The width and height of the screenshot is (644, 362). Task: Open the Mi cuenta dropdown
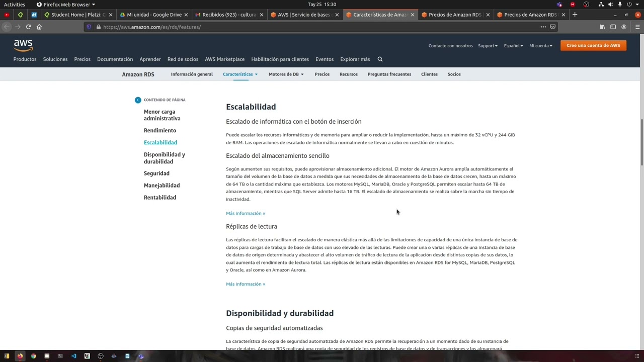point(541,46)
